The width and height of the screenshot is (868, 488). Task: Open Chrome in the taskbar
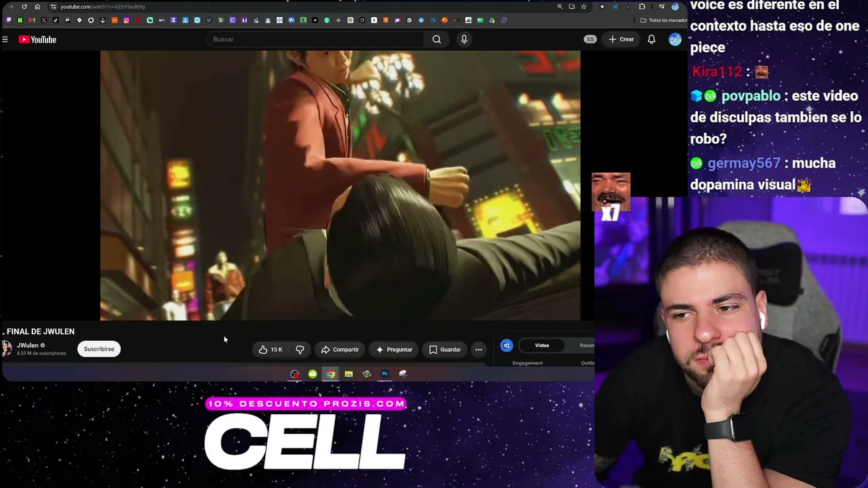pyautogui.click(x=330, y=373)
